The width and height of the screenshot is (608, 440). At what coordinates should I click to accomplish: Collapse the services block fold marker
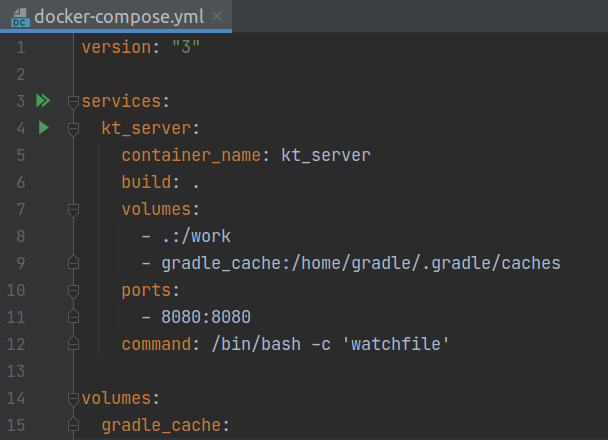[x=73, y=101]
